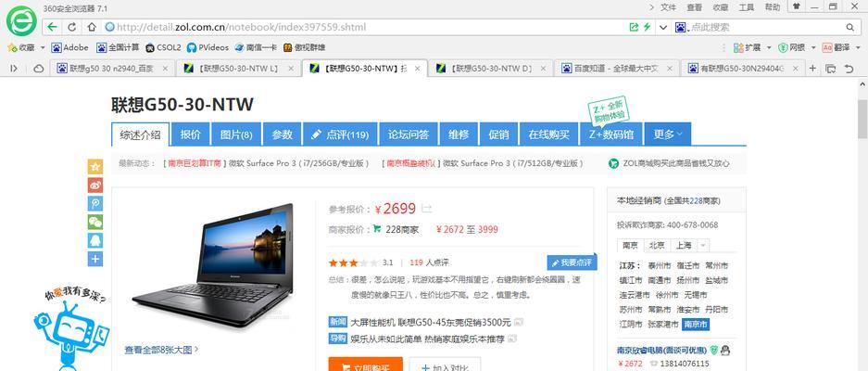The image size is (868, 371).
Task: Expand the 更多 dropdown tab
Action: pos(668,134)
